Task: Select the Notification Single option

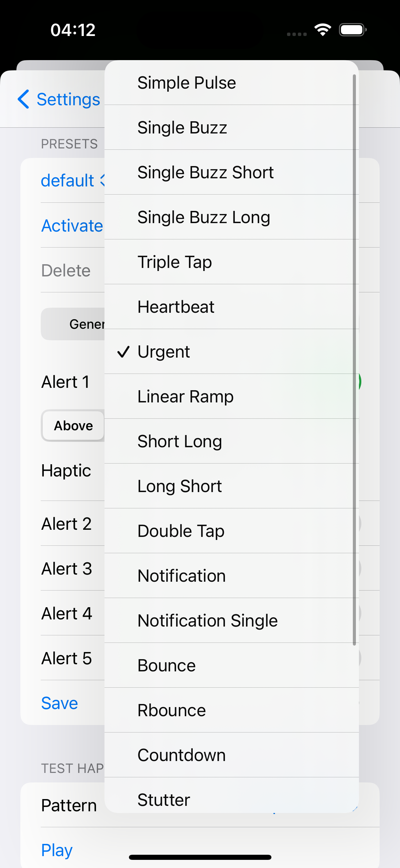Action: tap(208, 620)
